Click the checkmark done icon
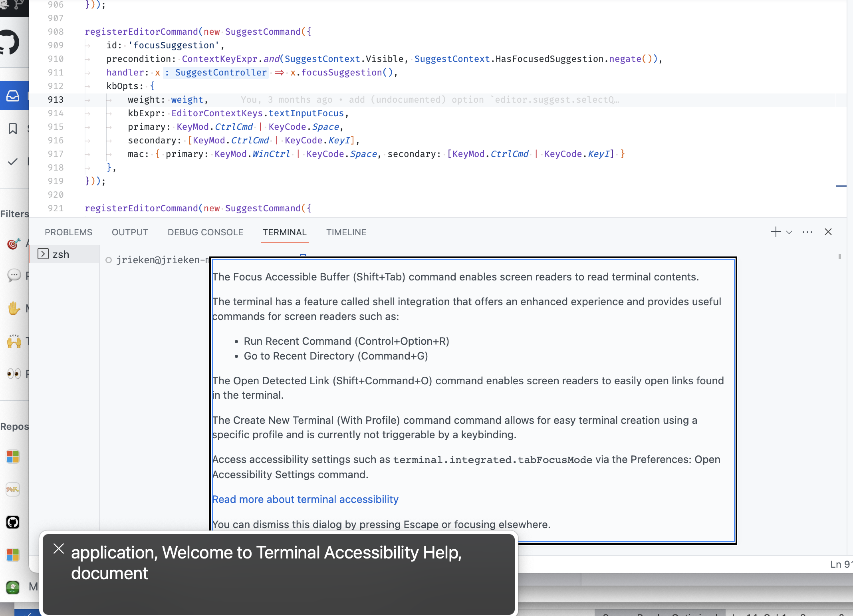The image size is (853, 616). [x=13, y=161]
